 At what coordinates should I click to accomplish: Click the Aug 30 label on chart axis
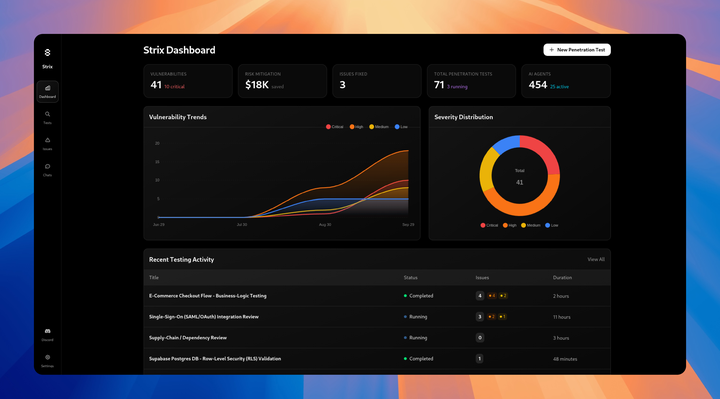(325, 225)
